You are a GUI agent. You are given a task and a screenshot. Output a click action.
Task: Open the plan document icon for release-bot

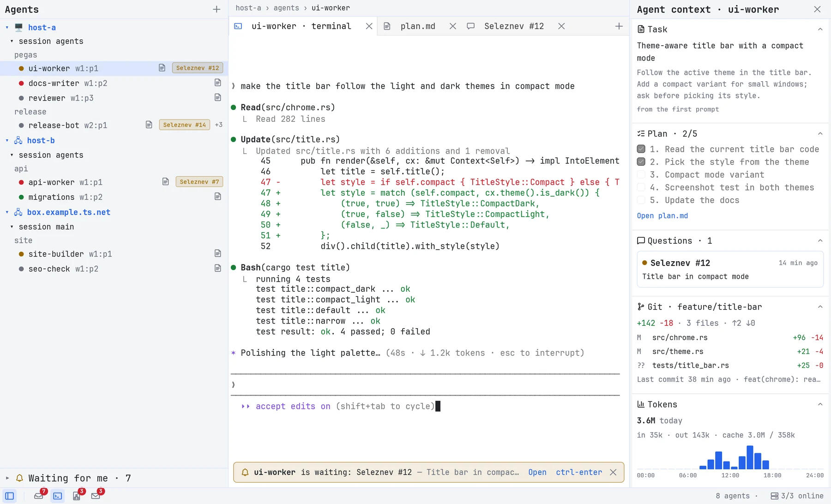149,125
